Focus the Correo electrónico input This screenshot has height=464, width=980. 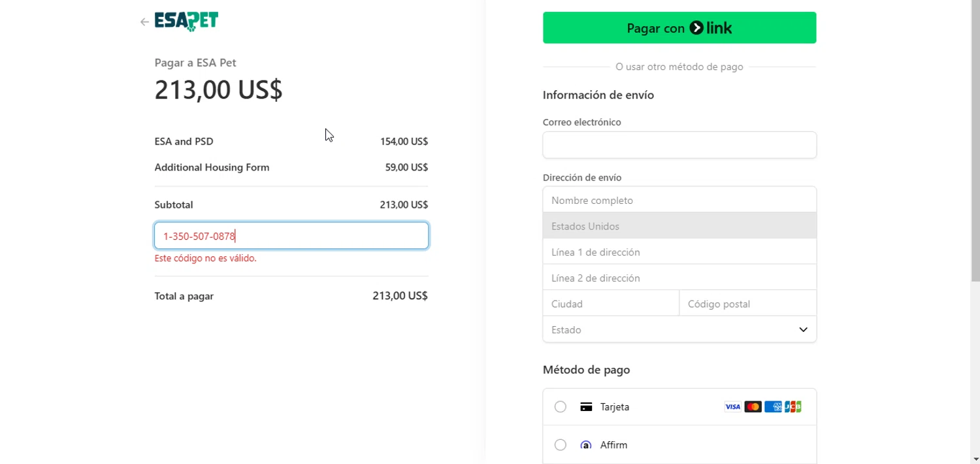tap(679, 145)
